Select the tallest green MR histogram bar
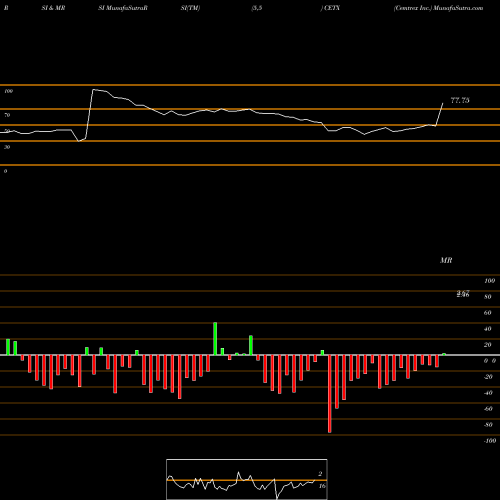The width and height of the screenshot is (500, 500). pyautogui.click(x=215, y=339)
